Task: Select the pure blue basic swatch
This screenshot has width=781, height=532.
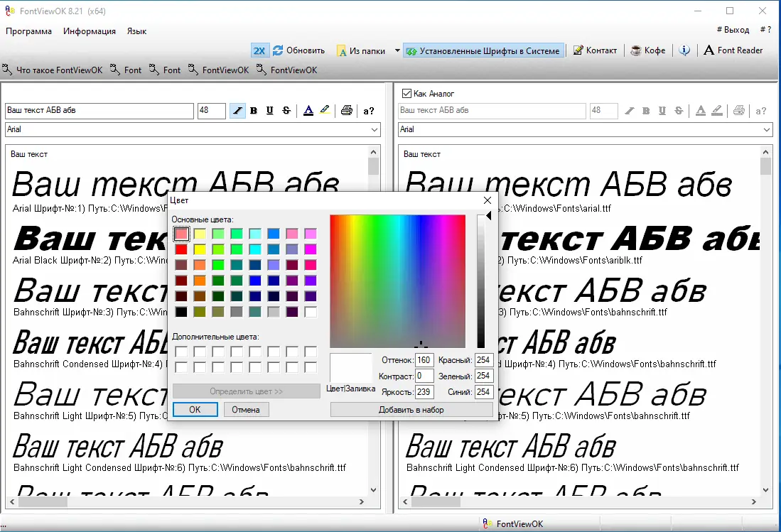Action: point(255,281)
